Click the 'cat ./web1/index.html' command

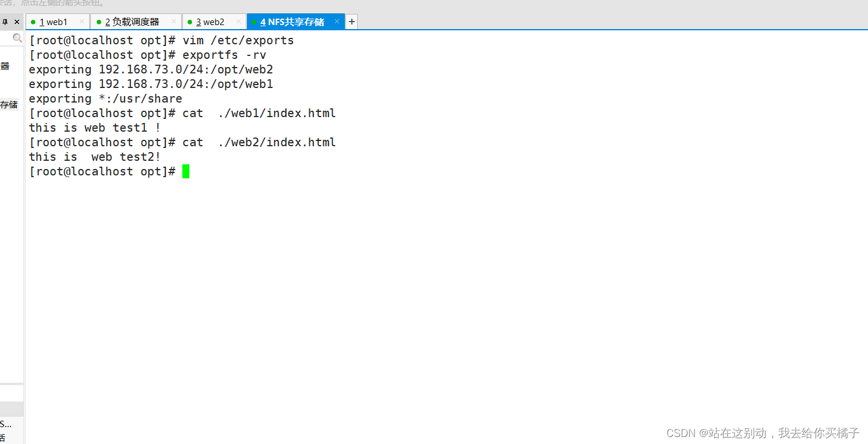point(259,113)
